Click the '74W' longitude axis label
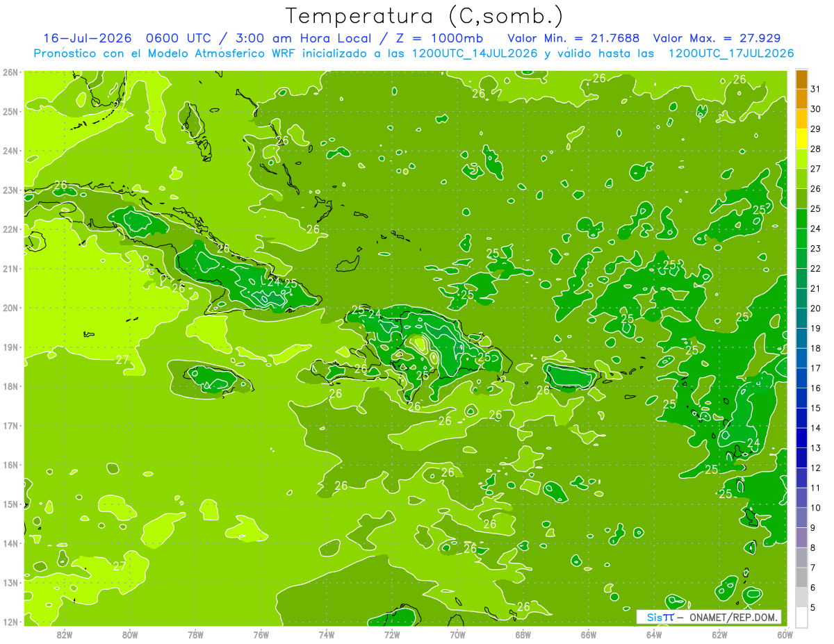 coord(327,634)
